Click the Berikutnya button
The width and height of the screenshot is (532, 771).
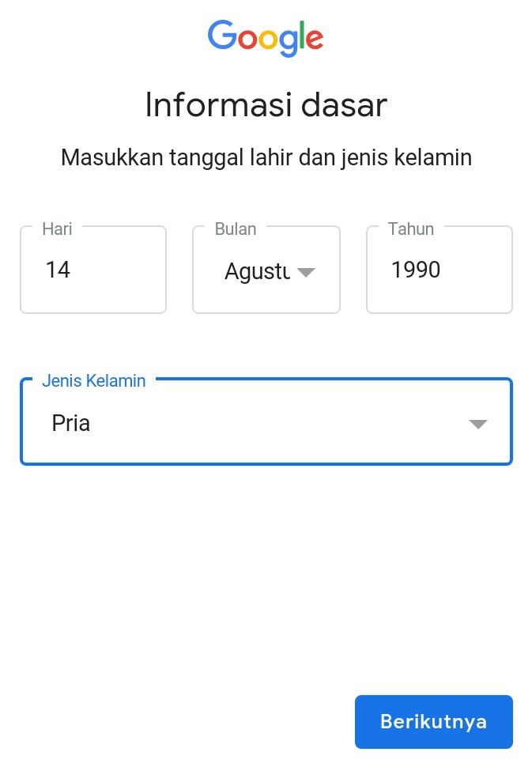tap(433, 721)
